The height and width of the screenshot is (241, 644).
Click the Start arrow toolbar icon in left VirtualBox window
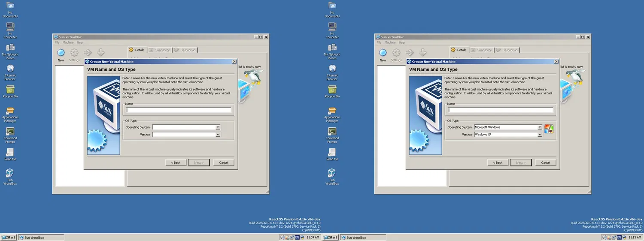[x=88, y=52]
